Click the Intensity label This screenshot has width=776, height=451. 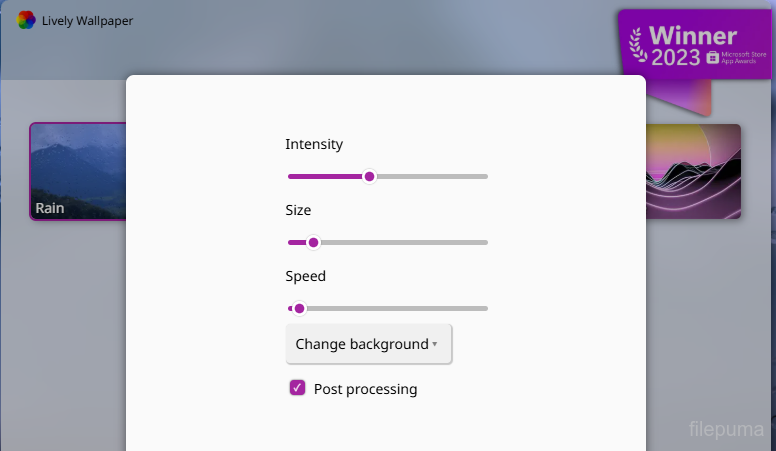tap(314, 144)
